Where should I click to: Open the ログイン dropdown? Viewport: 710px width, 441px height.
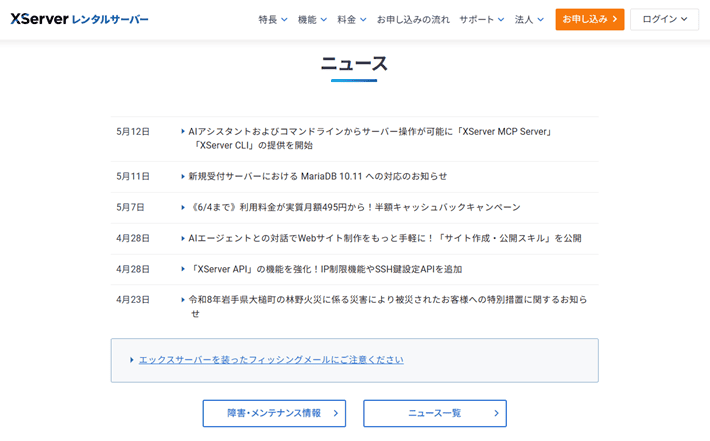pyautogui.click(x=664, y=19)
